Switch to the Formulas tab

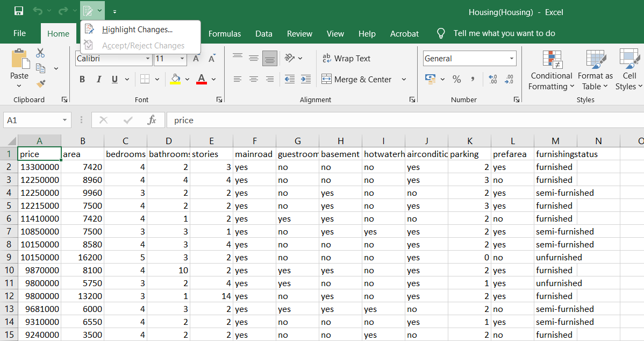(225, 34)
